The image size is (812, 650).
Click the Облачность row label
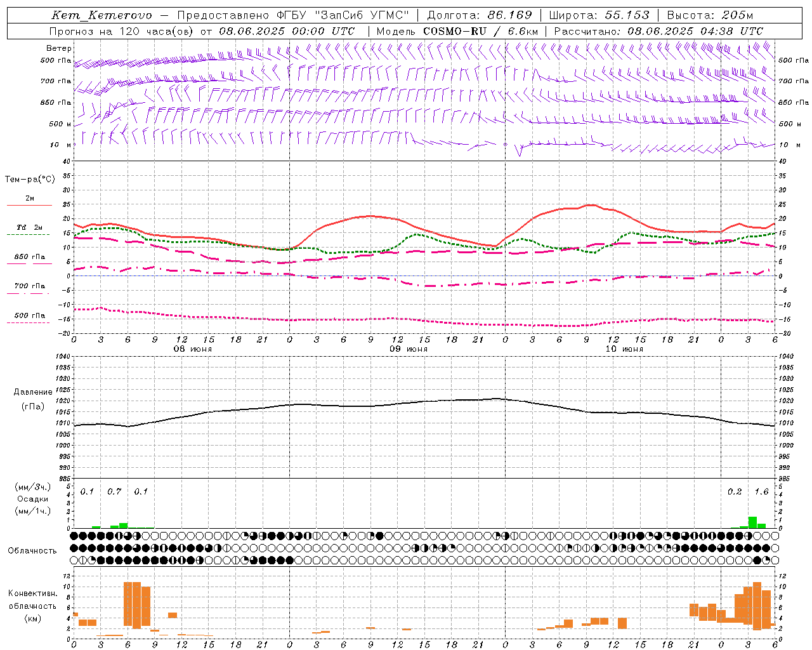32,551
